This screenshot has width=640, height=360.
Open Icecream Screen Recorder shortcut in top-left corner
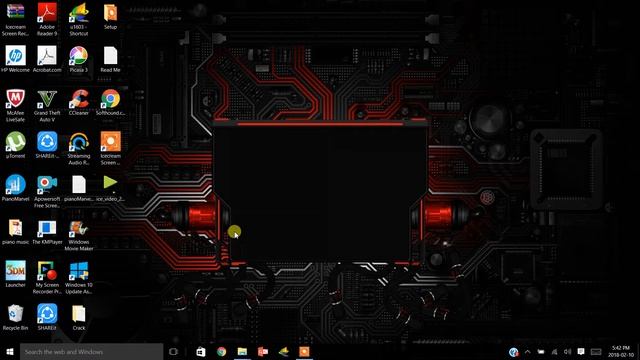[15, 19]
